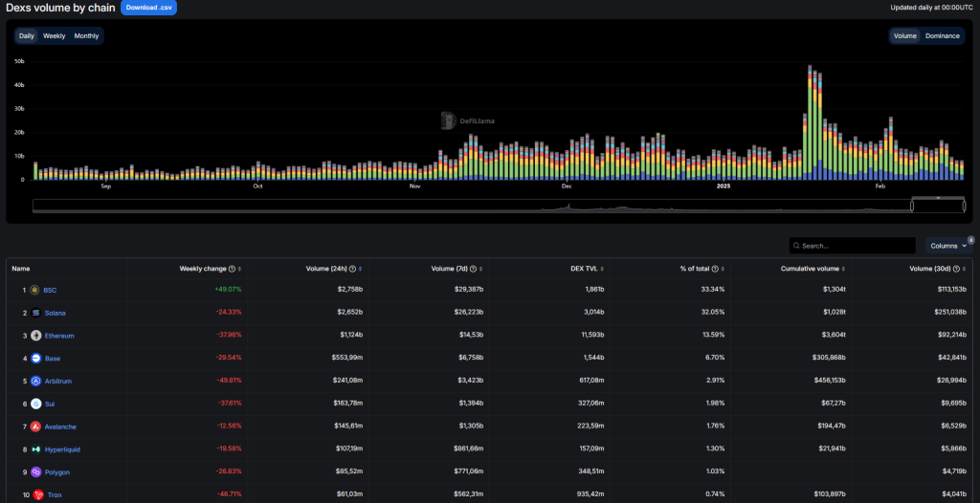Click the Avalanche chain logo icon
This screenshot has width=980, height=503.
[x=35, y=426]
